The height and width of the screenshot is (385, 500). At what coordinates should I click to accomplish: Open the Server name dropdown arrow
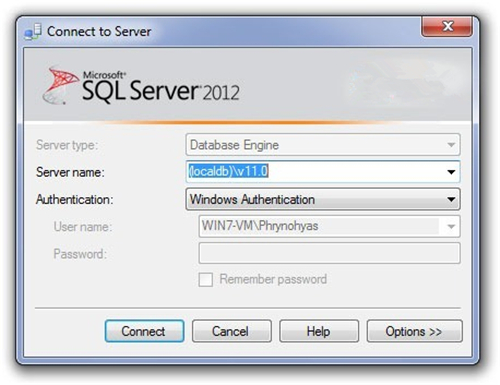click(451, 172)
